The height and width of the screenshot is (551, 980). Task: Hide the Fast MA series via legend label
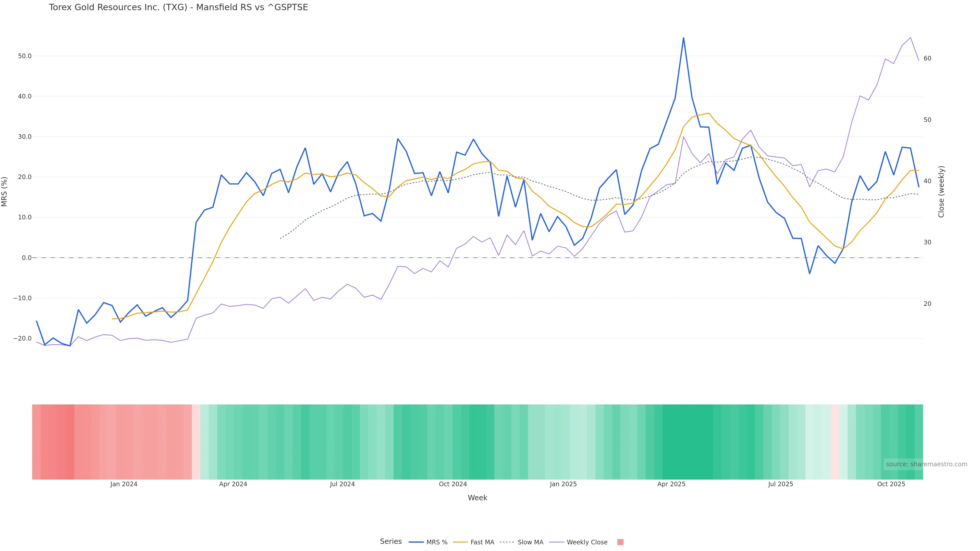[x=482, y=542]
